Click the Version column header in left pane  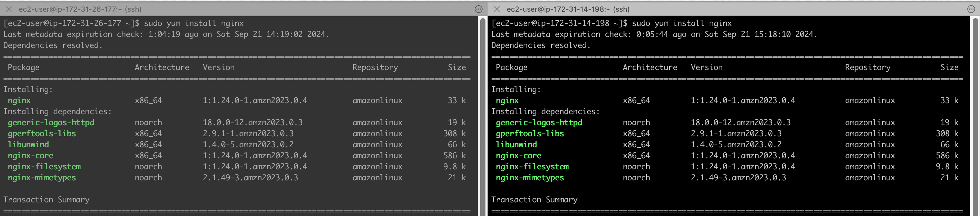[218, 67]
